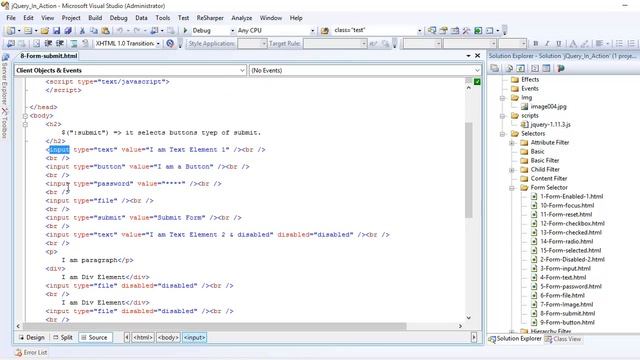Click the Save All icon
640x360 pixels.
pos(68,31)
